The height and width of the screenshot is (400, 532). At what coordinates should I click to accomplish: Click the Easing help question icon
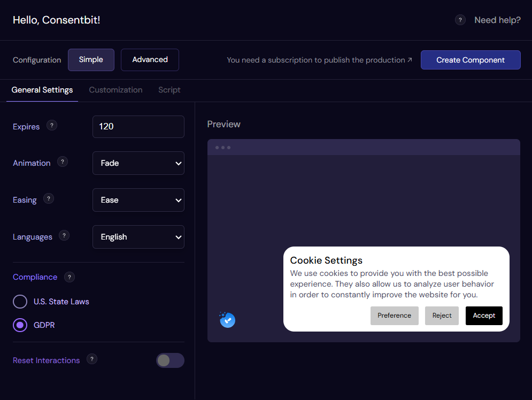[49, 199]
